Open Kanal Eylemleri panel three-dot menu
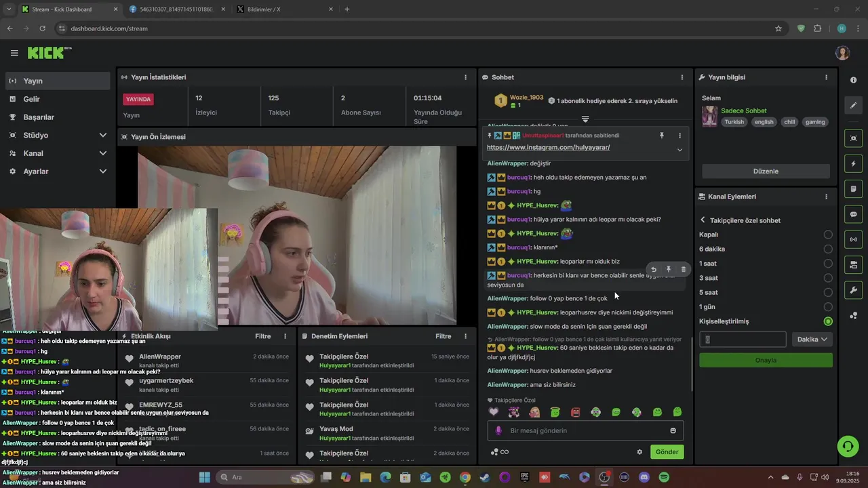Viewport: 868px width, 488px height. coord(826,197)
